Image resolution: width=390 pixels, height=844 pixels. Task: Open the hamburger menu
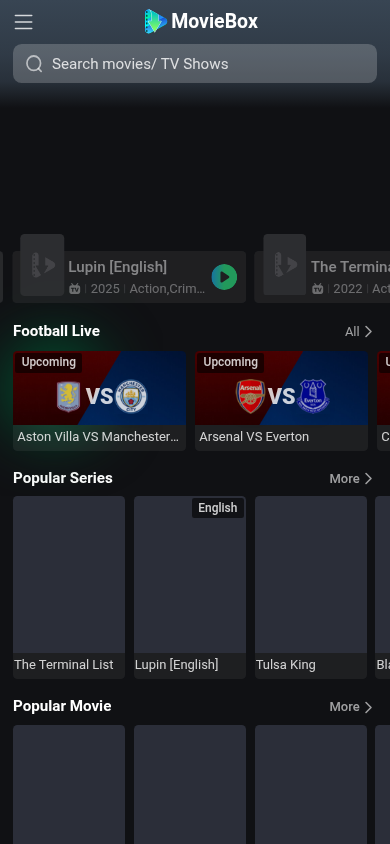24,22
